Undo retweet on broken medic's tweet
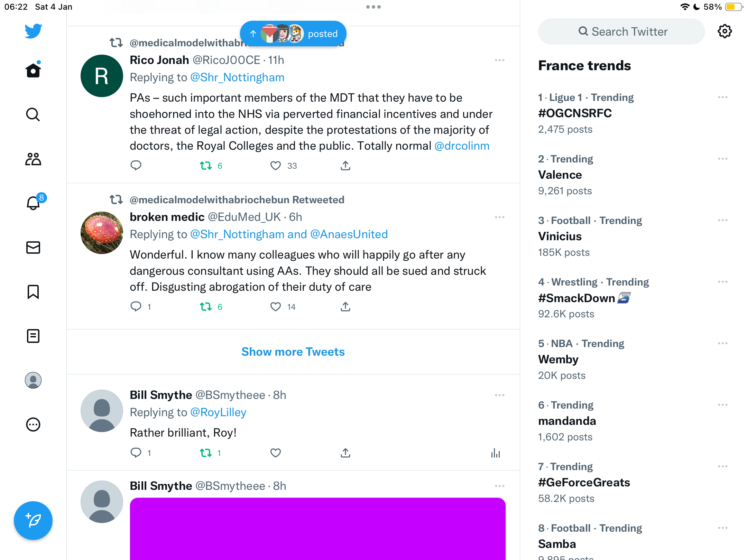747x560 pixels. (x=206, y=307)
